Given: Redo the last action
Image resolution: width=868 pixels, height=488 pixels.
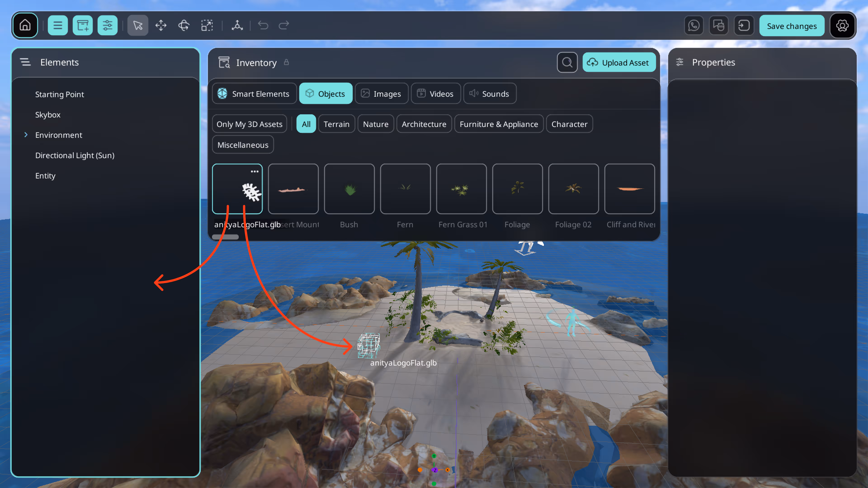Looking at the screenshot, I should coord(284,25).
